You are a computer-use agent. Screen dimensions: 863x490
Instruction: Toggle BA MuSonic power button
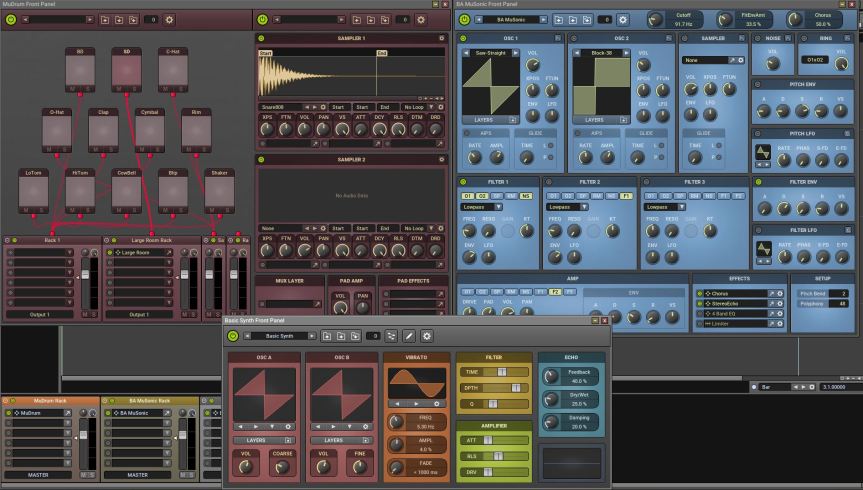(x=465, y=20)
